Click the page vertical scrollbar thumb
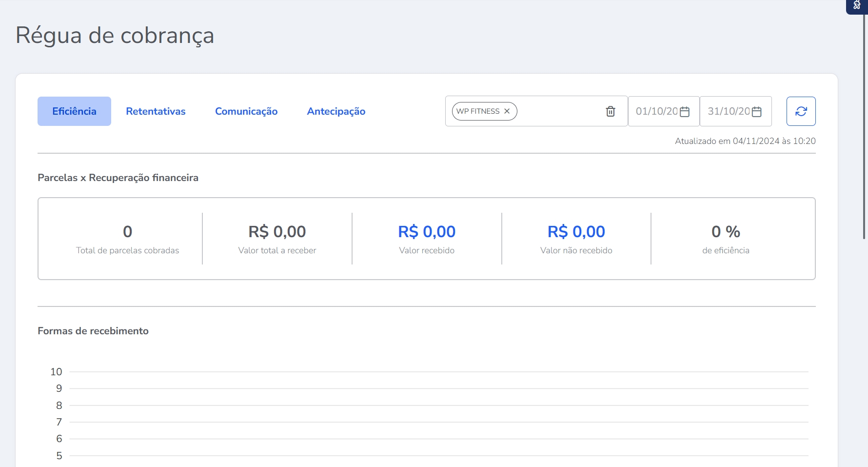Screen dimensions: 868x467 pos(864,122)
